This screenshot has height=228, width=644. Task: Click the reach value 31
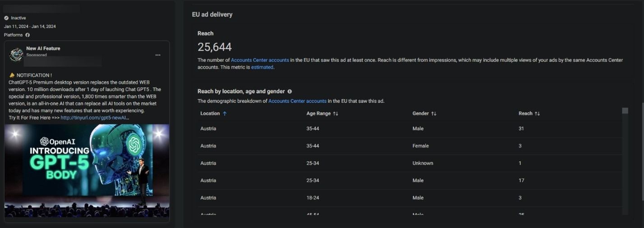tap(521, 129)
